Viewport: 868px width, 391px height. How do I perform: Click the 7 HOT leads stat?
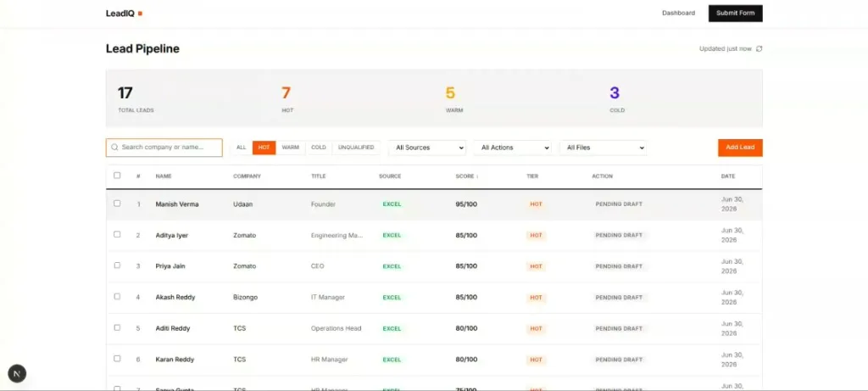[x=287, y=98]
